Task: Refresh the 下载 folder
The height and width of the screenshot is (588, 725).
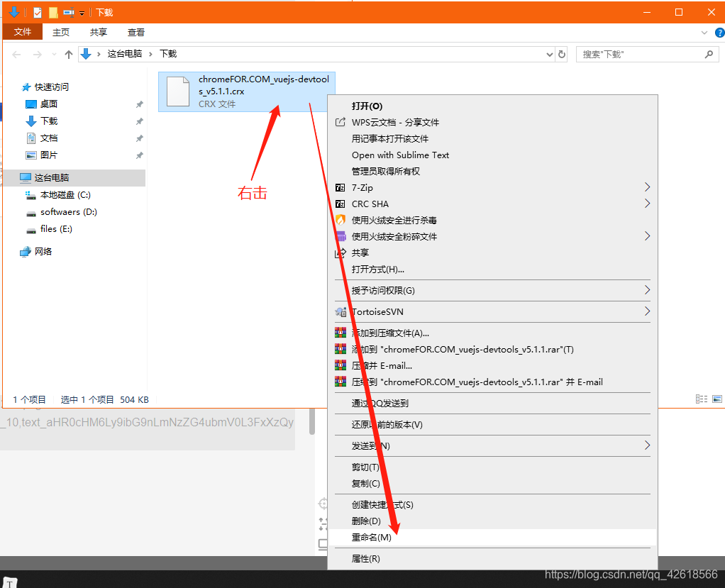Action: [561, 55]
